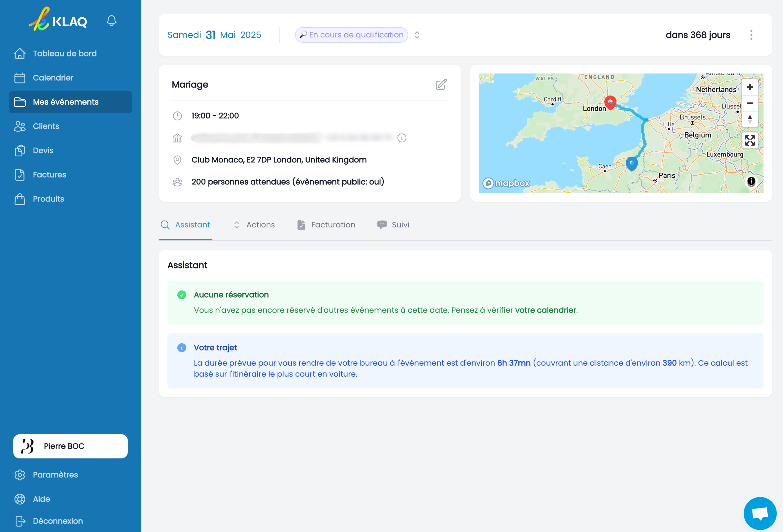Open the Actions tab
The height and width of the screenshot is (532, 783).
(254, 225)
